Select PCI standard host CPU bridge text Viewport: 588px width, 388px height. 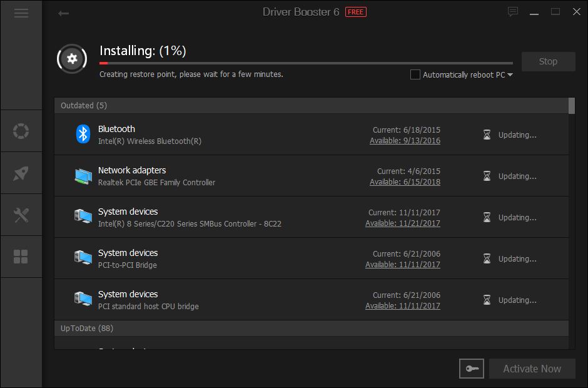pos(148,306)
